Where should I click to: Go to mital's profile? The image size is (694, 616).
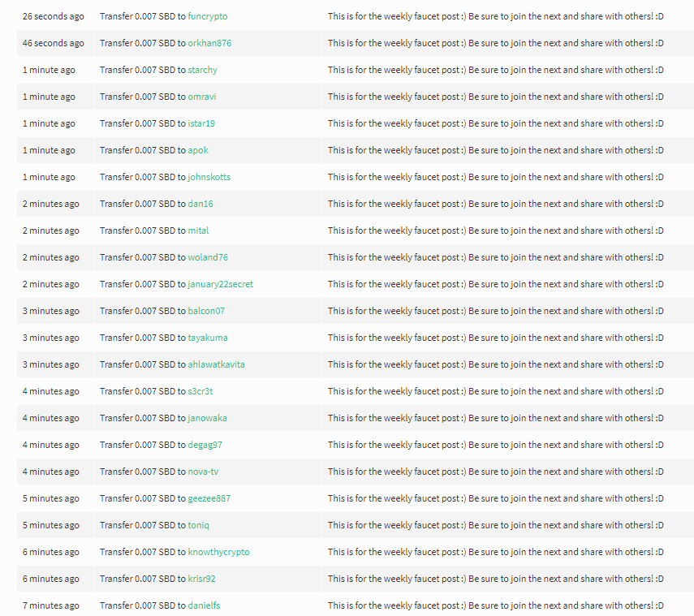(x=198, y=230)
